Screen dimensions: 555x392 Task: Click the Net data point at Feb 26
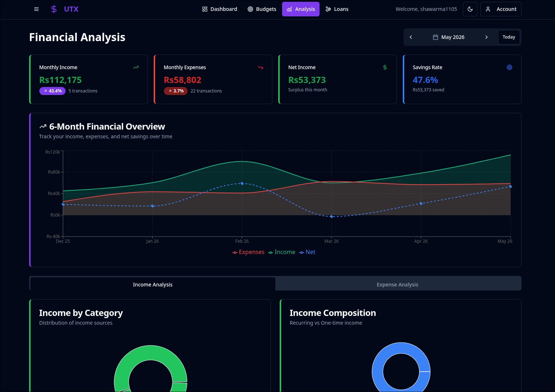242,183
